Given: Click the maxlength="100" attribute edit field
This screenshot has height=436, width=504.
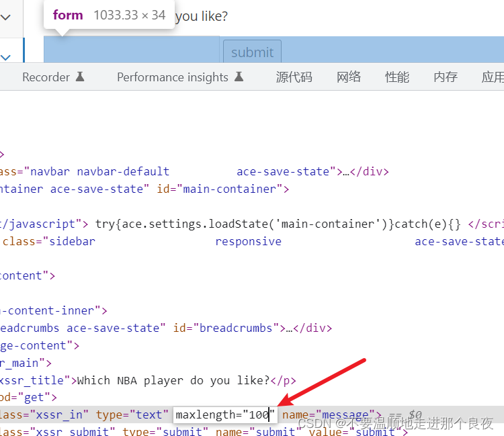Looking at the screenshot, I should click(225, 415).
